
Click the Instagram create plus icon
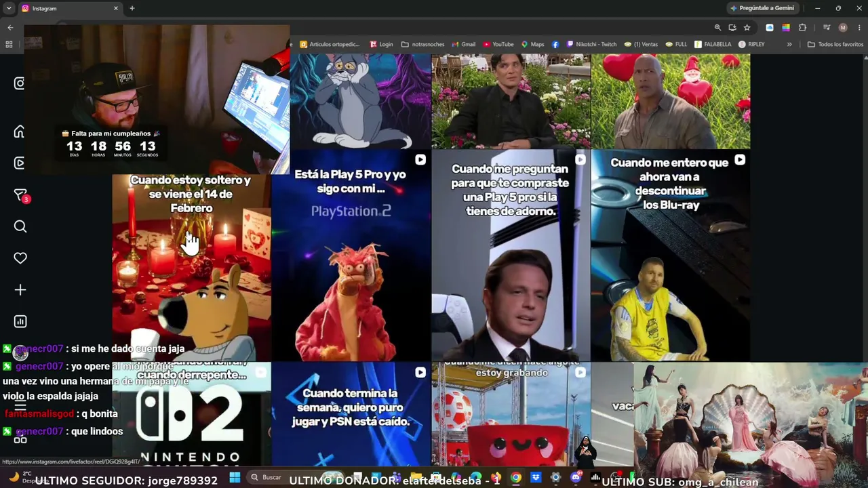click(x=20, y=290)
